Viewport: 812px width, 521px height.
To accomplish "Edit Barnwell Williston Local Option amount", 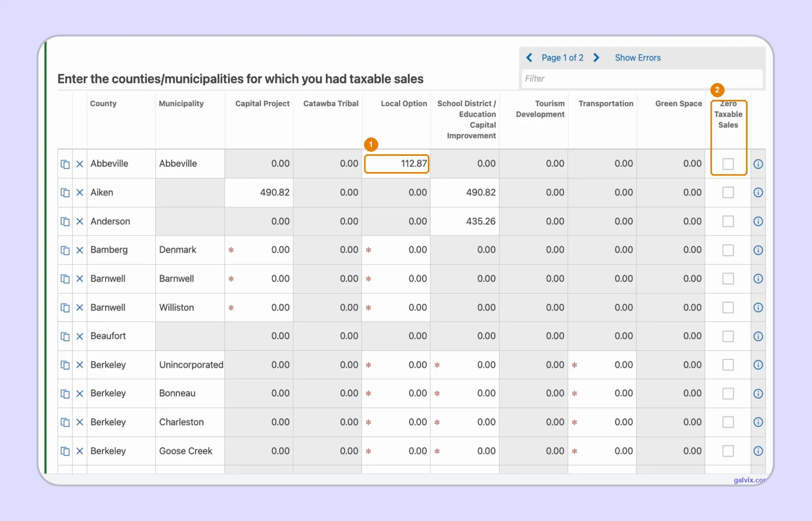I will click(396, 308).
